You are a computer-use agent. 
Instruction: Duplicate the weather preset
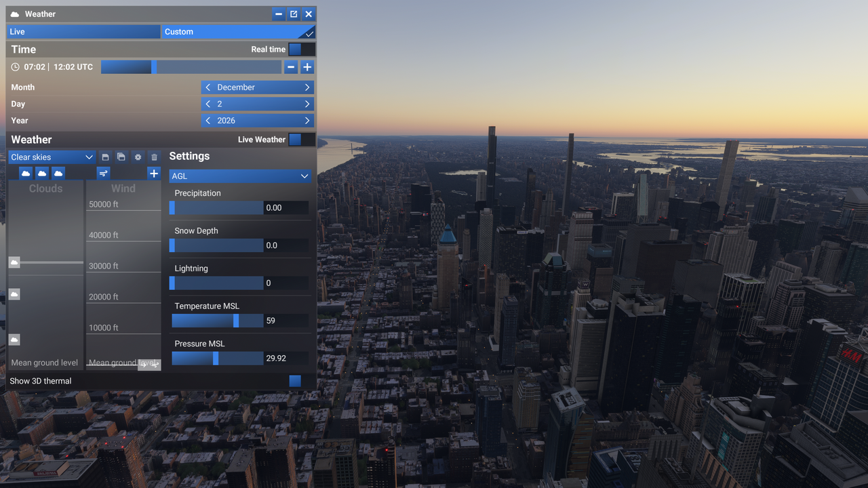121,157
